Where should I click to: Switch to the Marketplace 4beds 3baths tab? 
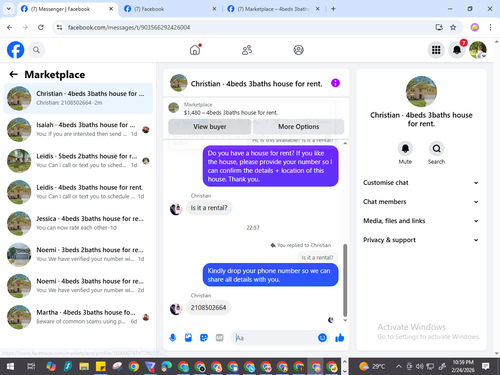(x=273, y=9)
